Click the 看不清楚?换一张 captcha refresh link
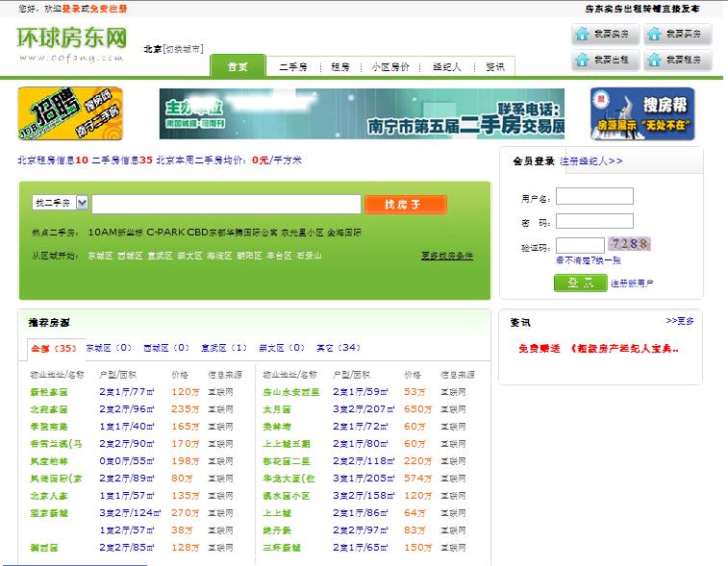The height and width of the screenshot is (566, 728). point(589,260)
